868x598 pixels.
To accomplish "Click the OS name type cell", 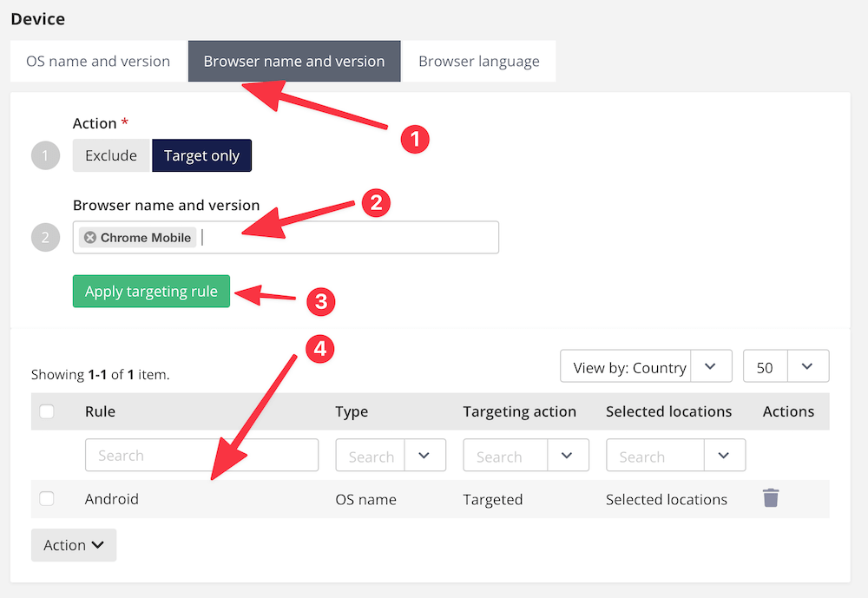I will click(366, 499).
